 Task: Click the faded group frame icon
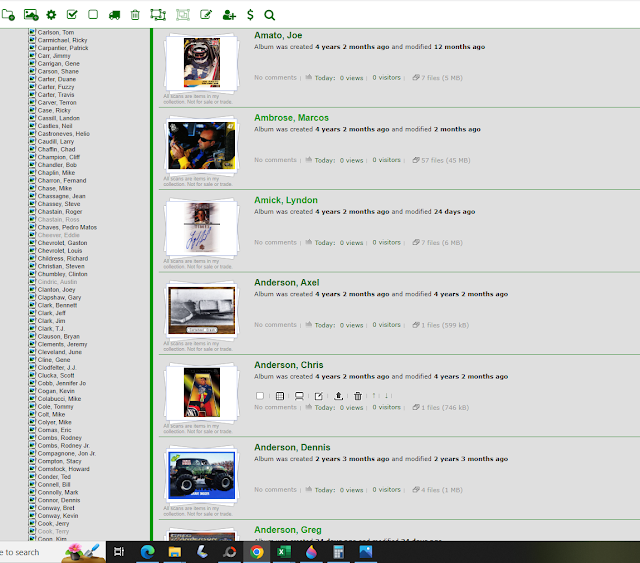point(183,15)
